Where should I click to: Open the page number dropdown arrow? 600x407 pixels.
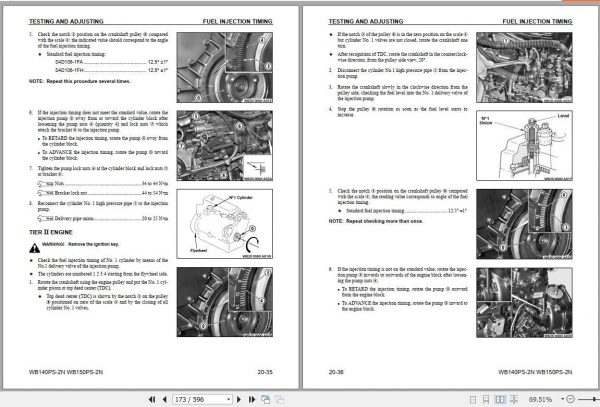(228, 399)
